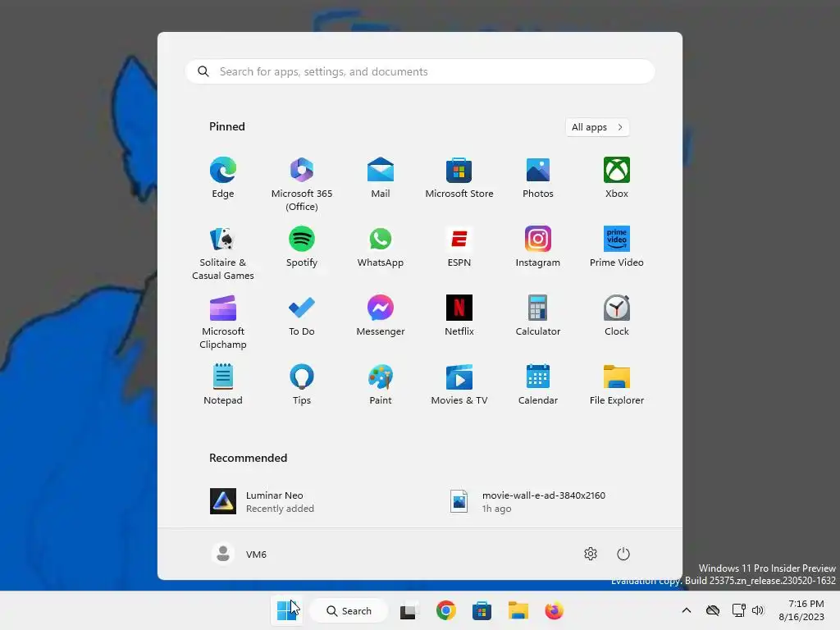
Task: Open the Edge pinned app
Action: pyautogui.click(x=223, y=178)
